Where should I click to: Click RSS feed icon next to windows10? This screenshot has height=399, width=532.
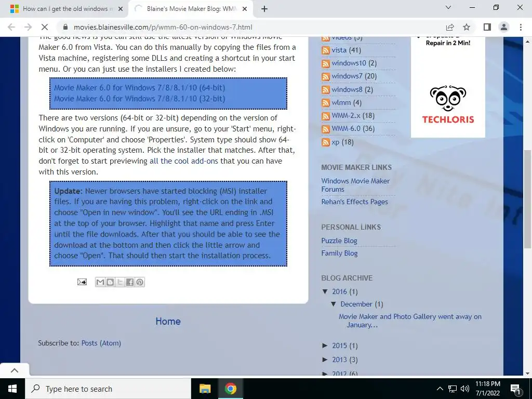[x=325, y=63]
